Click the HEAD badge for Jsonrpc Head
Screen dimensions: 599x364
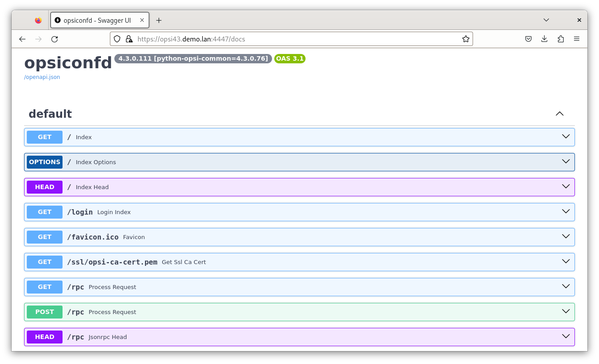[x=45, y=337]
